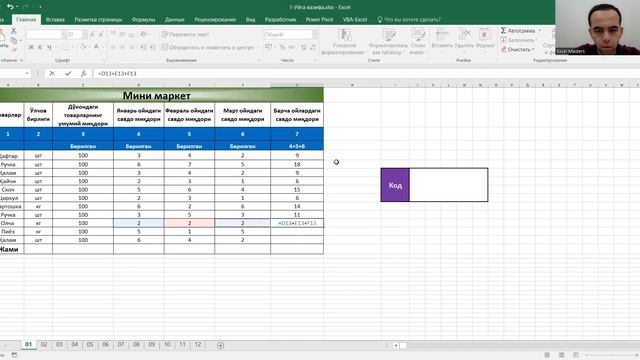Switch to the Главная ribbon tab

[26, 19]
